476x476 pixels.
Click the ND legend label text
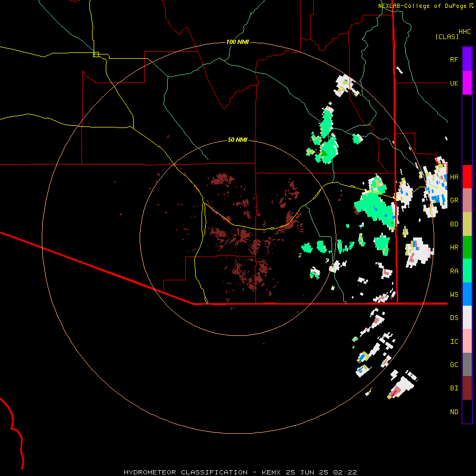point(454,411)
